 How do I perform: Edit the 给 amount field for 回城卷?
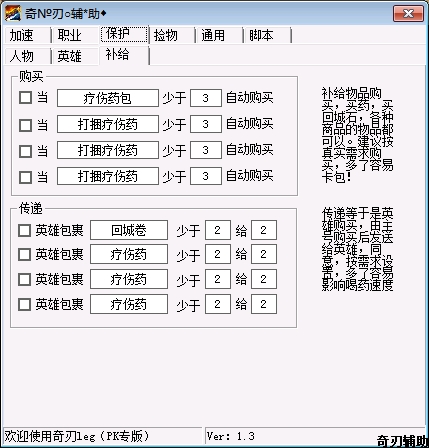(x=264, y=230)
